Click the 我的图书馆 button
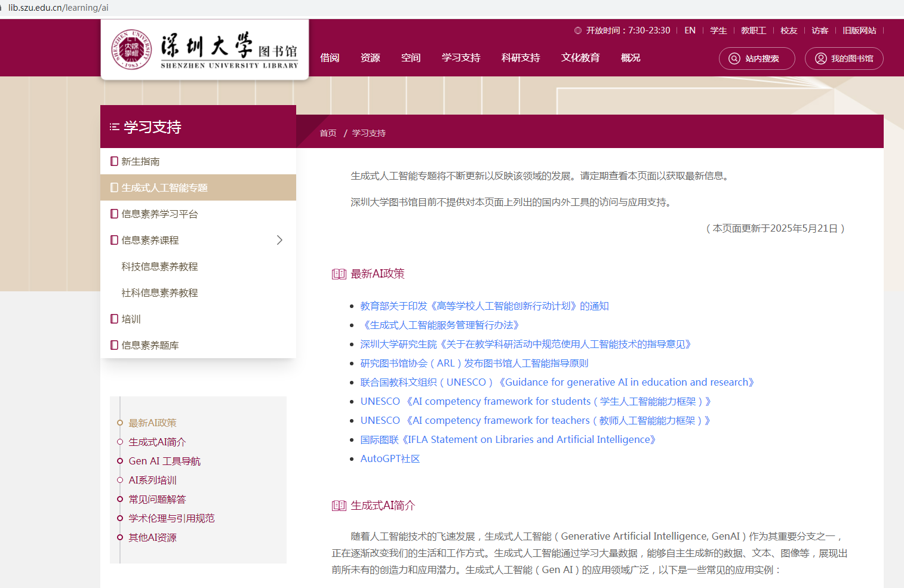904x588 pixels. point(844,59)
